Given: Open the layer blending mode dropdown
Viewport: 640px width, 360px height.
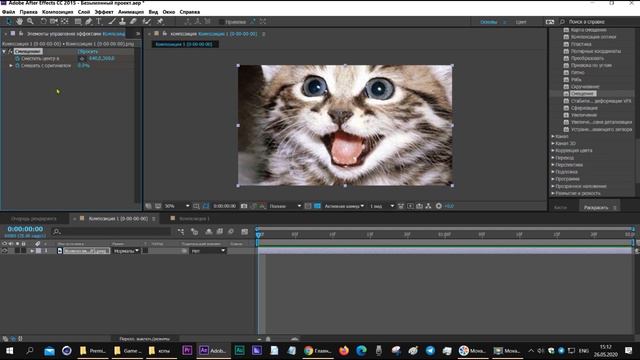Looking at the screenshot, I should tap(126, 251).
